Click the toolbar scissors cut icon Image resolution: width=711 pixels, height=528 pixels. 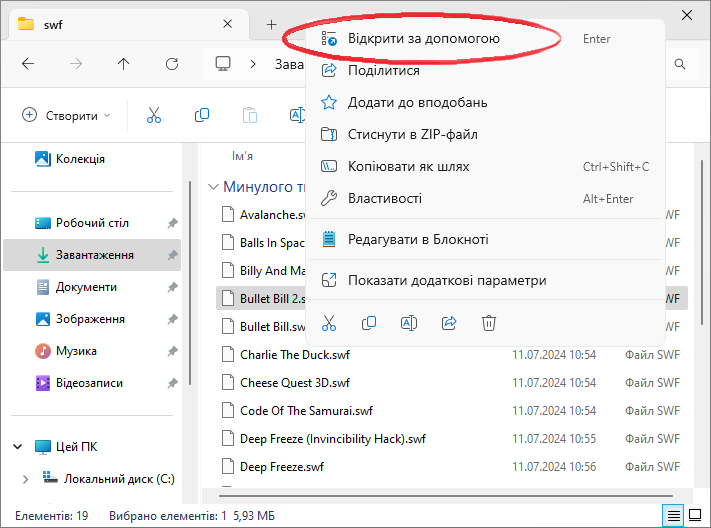click(154, 115)
